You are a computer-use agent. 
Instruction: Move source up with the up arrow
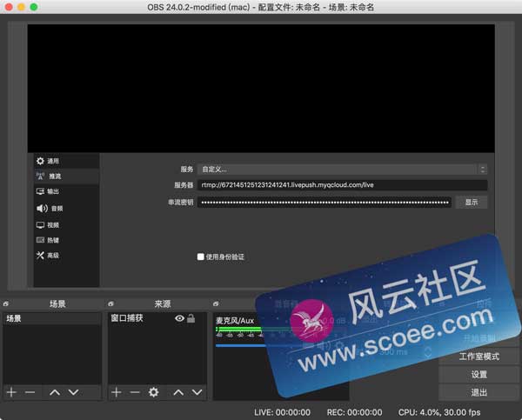[x=178, y=392]
